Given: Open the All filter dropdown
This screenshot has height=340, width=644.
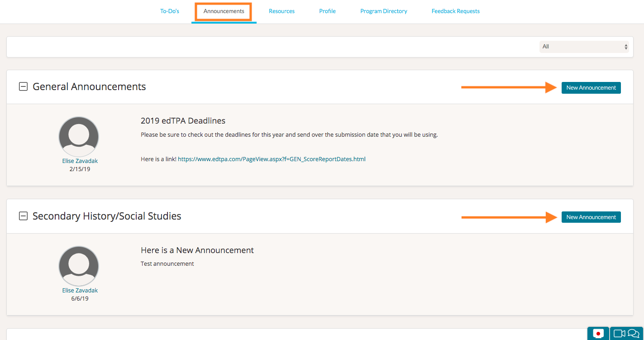Looking at the screenshot, I should click(x=584, y=47).
